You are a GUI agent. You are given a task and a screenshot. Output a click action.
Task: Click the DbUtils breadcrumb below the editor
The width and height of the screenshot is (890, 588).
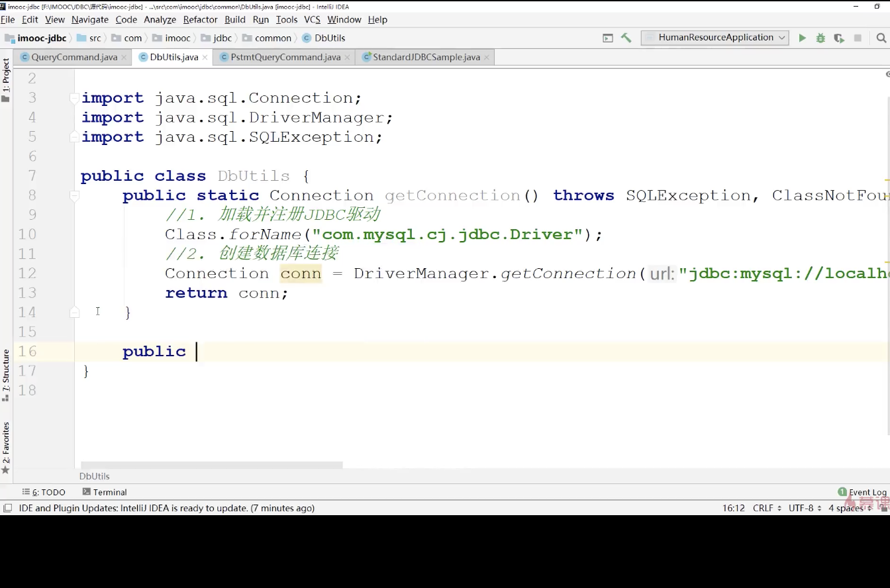(95, 476)
